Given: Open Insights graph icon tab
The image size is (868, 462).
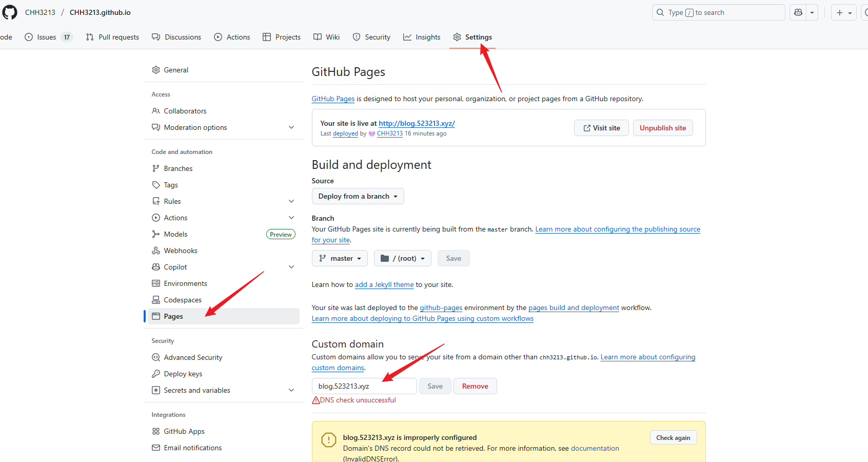Looking at the screenshot, I should pos(422,37).
